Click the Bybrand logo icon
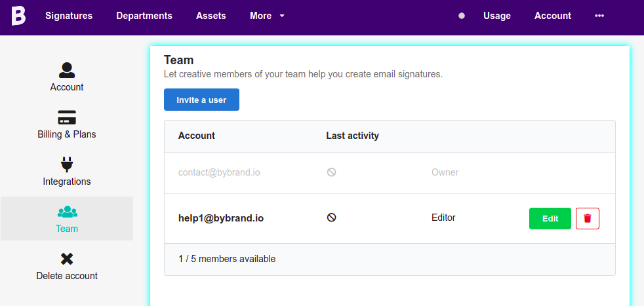The image size is (644, 306). [18, 16]
